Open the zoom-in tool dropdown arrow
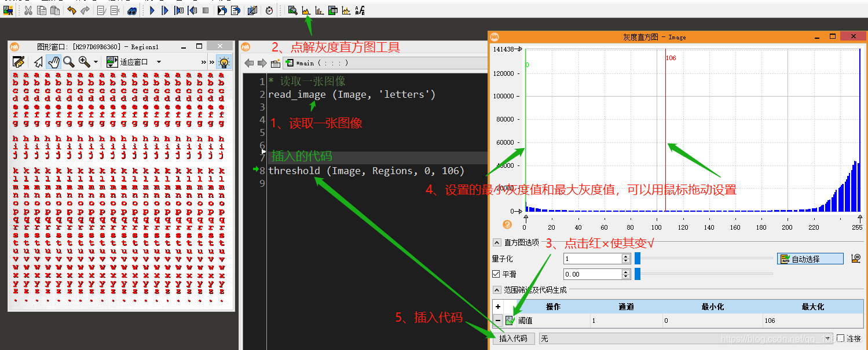 coord(96,62)
